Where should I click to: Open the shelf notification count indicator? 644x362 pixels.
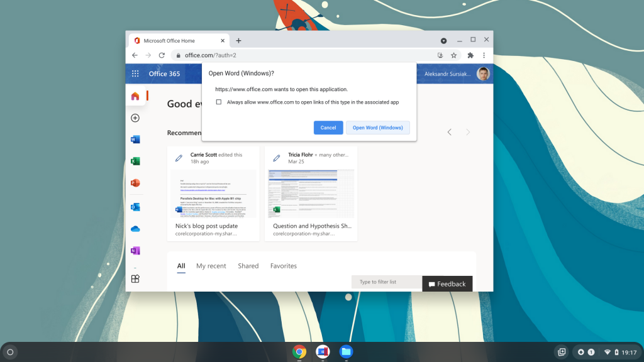click(591, 352)
